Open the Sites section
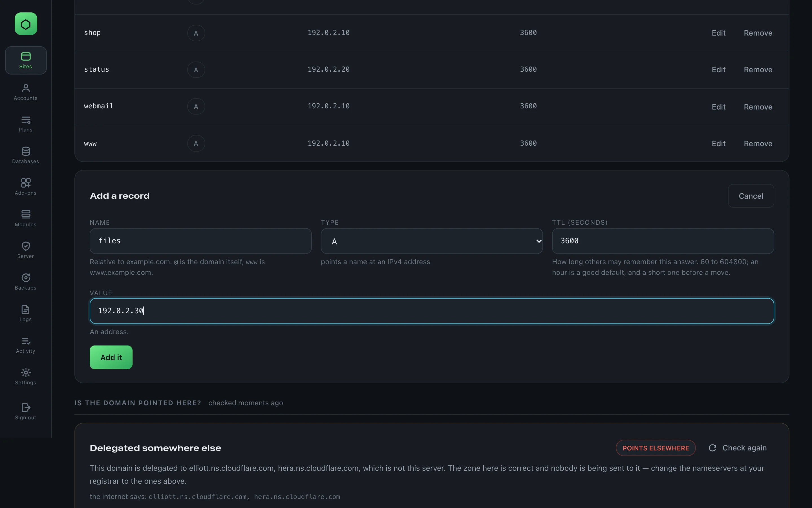 coord(26,60)
